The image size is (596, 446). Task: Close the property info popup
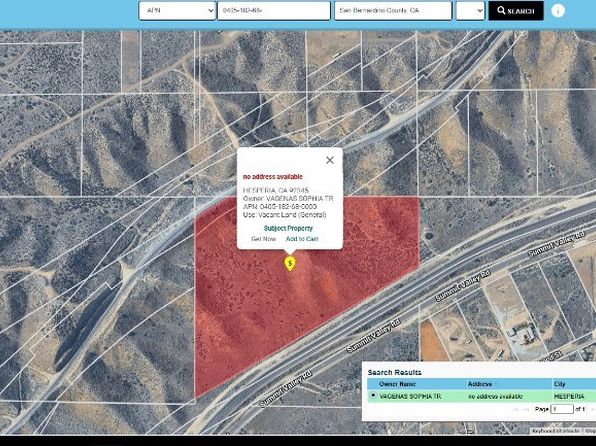pyautogui.click(x=330, y=160)
